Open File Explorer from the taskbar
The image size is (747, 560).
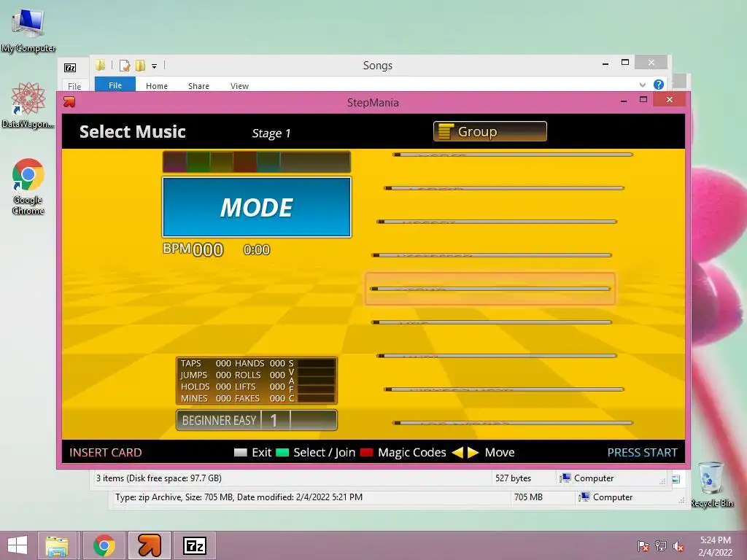[57, 545]
